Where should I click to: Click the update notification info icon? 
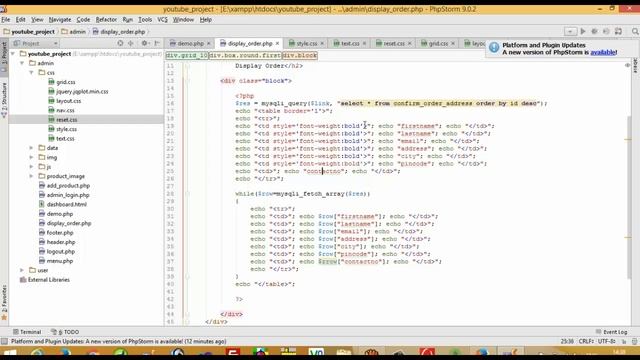[x=494, y=48]
